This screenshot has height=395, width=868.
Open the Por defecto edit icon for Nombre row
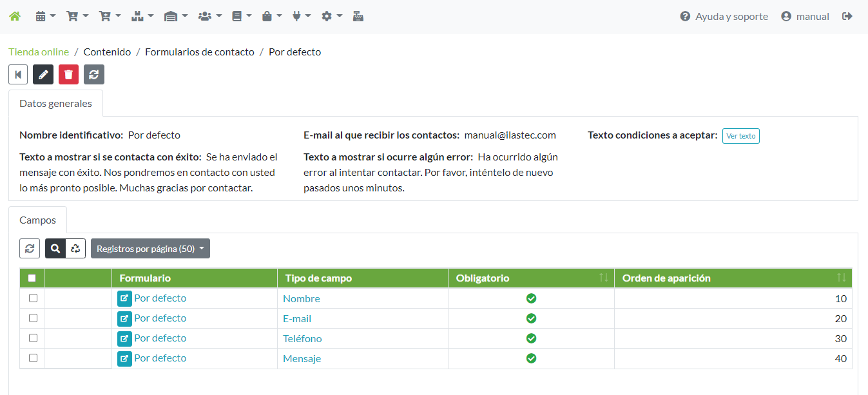coord(124,298)
